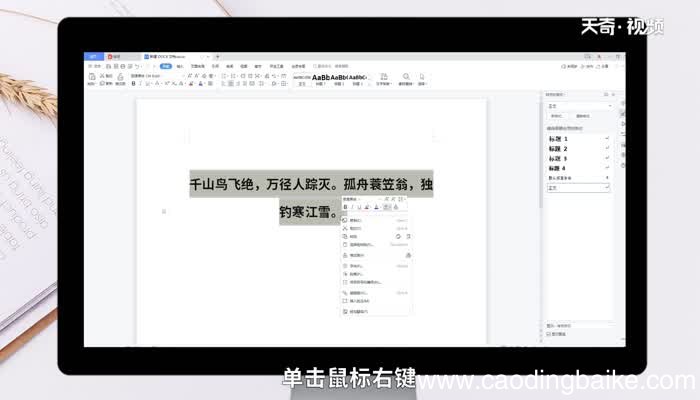The width and height of the screenshot is (700, 400).
Task: Apply AaBb Heading 1 style from ribbon gallery
Action: tap(321, 79)
